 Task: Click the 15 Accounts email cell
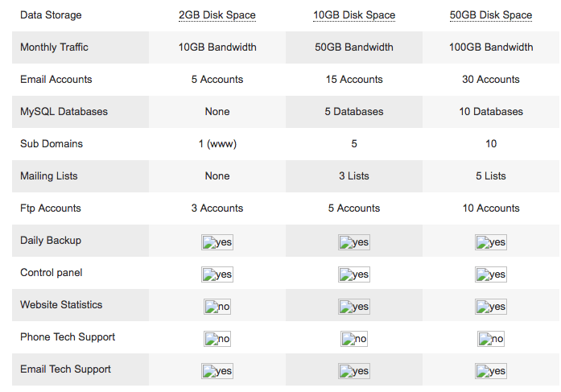[354, 80]
